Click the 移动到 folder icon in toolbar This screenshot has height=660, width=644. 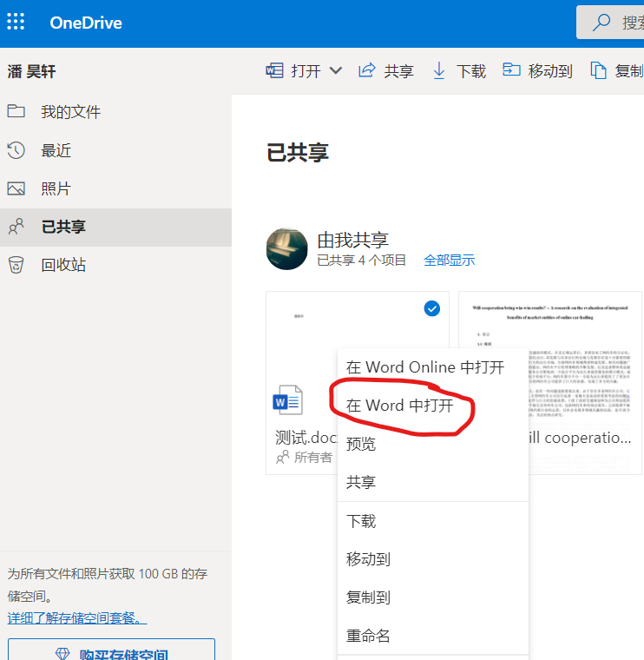point(511,69)
